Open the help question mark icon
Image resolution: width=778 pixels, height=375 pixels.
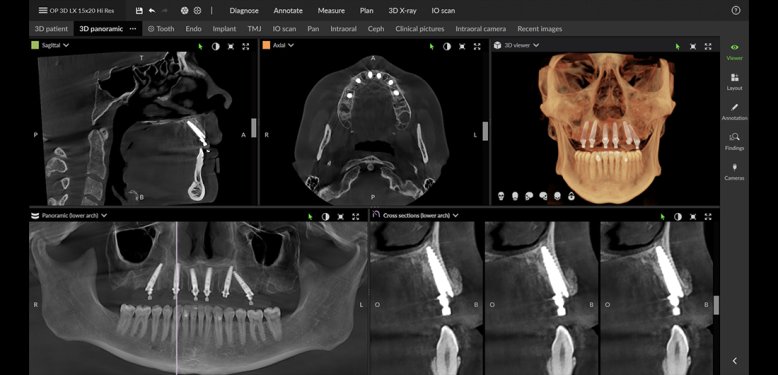click(x=736, y=10)
